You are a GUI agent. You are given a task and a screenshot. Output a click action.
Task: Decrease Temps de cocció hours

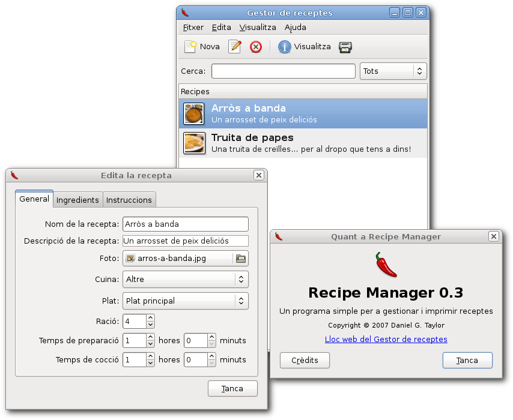(x=150, y=363)
